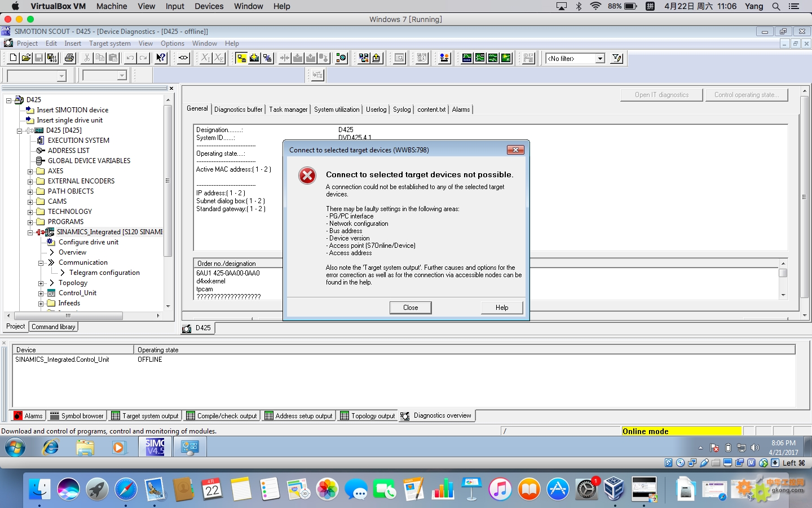Open the Target system menu
The image size is (812, 508).
click(x=110, y=43)
